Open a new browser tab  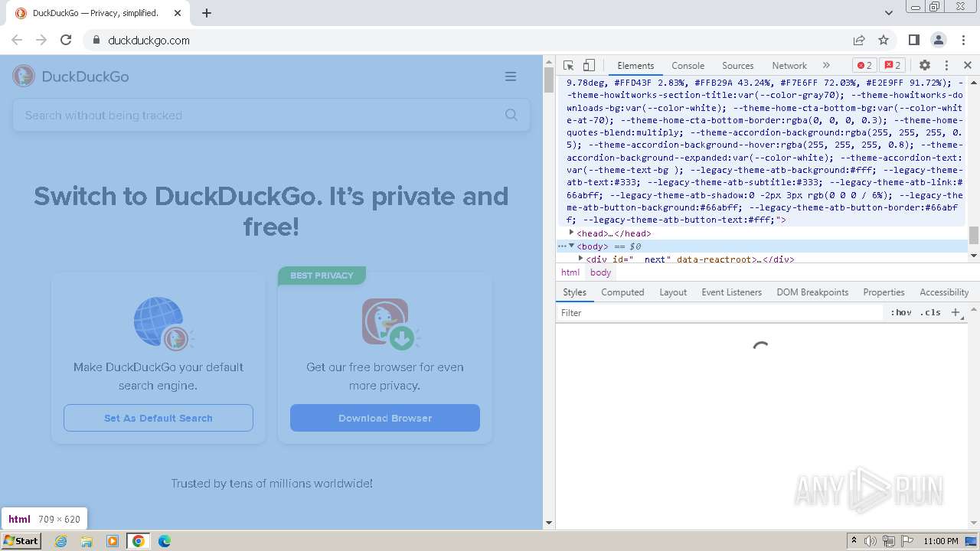point(207,13)
